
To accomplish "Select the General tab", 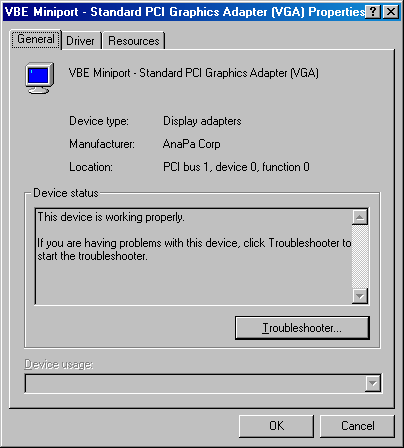I will 36,39.
